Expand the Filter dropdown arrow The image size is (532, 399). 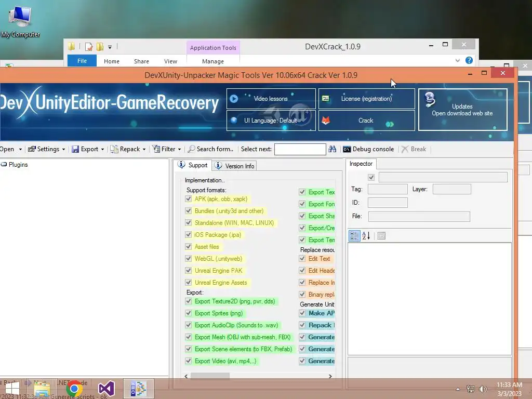point(179,149)
